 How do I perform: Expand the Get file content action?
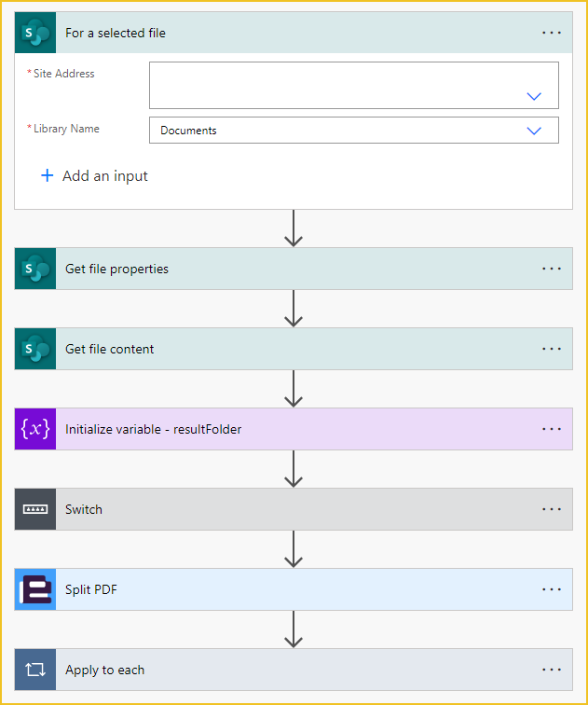point(294,349)
